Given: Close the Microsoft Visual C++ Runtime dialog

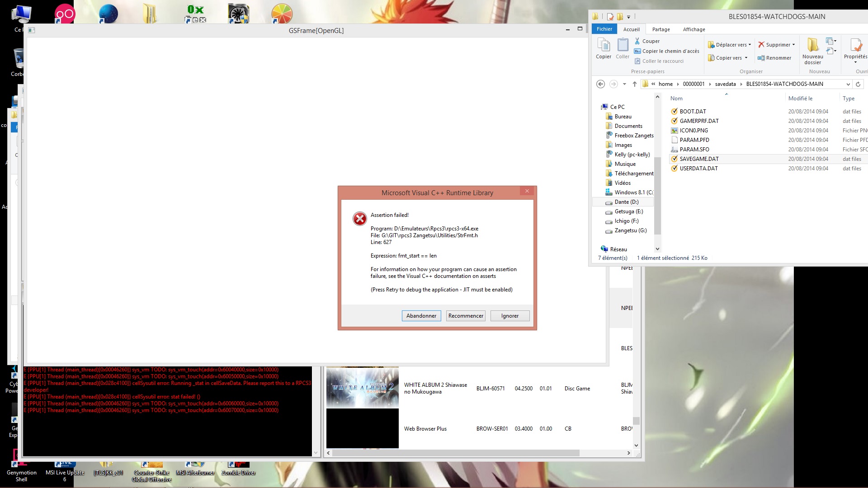Looking at the screenshot, I should coord(527,191).
